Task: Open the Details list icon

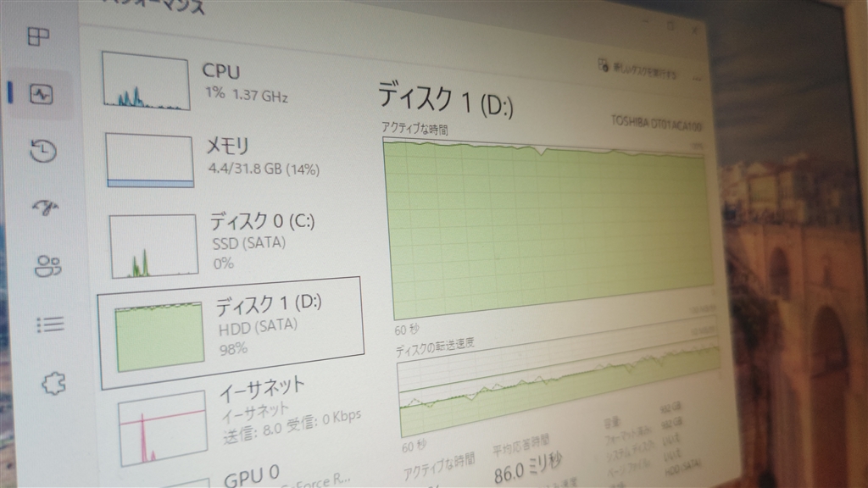Action: [x=50, y=324]
